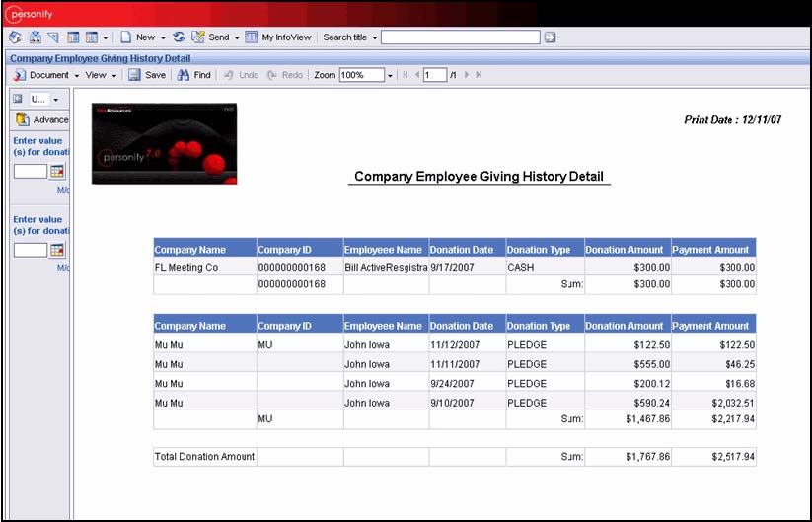This screenshot has width=812, height=522.
Task: Click the Bill ActiveResgistra employee cell
Action: point(386,267)
